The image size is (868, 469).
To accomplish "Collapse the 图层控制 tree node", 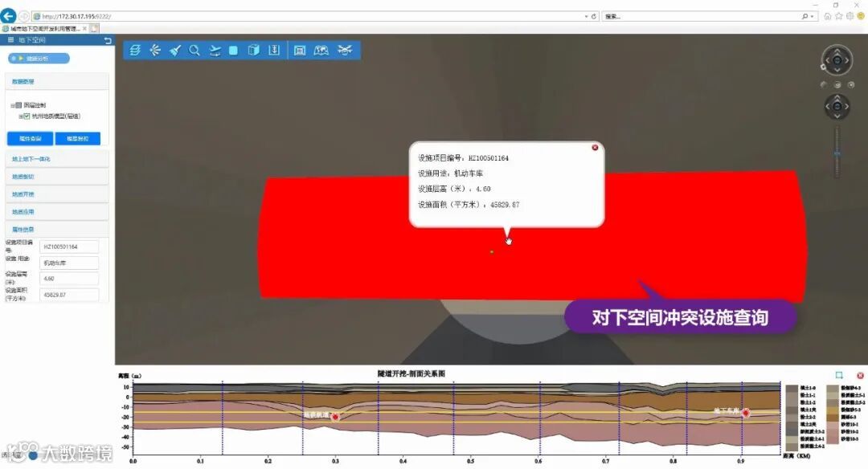I will (x=12, y=105).
